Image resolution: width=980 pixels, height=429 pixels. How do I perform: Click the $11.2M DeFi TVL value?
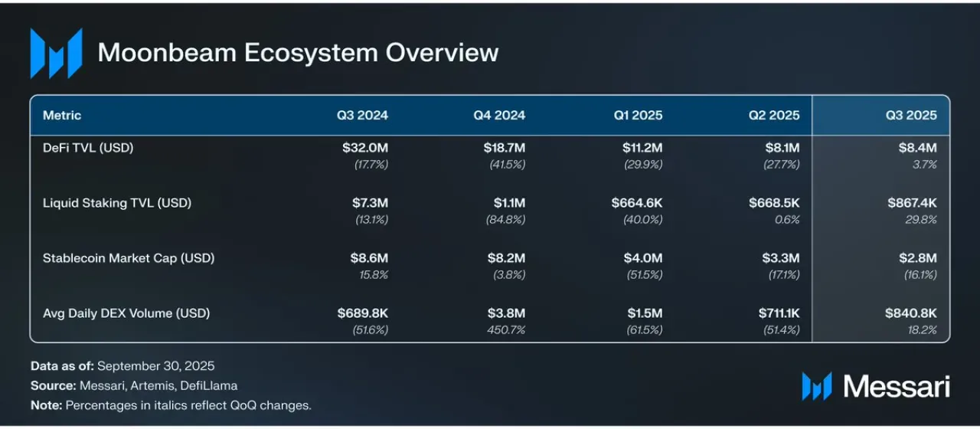tap(642, 148)
